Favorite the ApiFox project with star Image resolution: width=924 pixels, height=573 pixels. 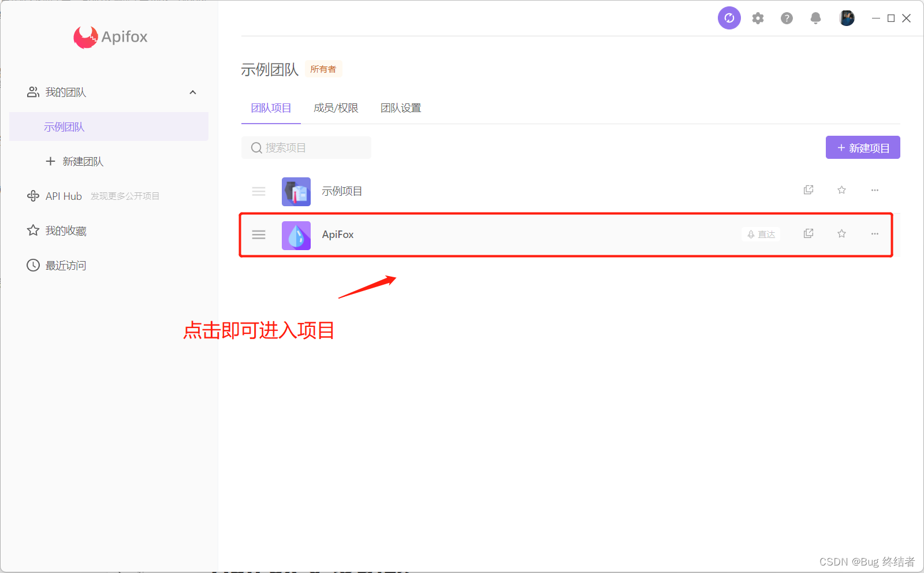pos(841,233)
